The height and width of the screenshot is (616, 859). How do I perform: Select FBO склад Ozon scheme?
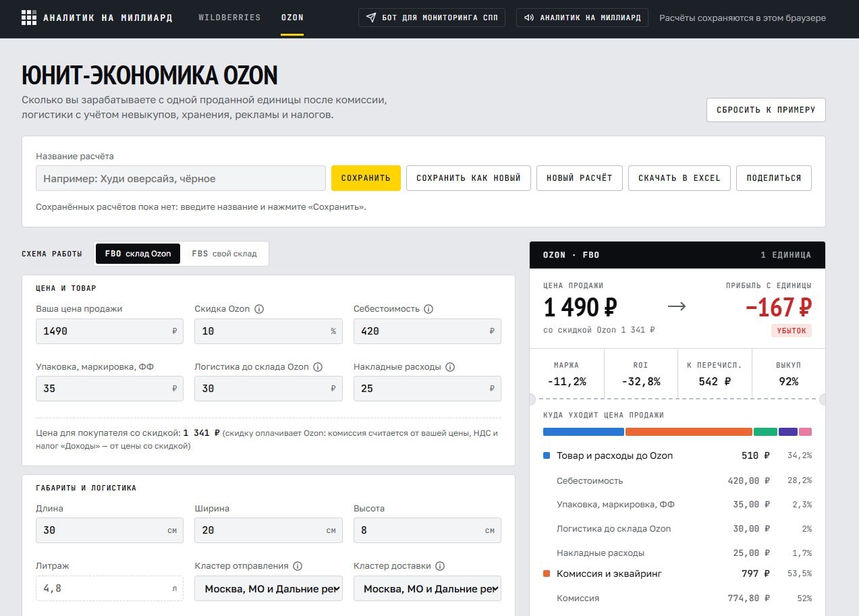click(x=138, y=254)
